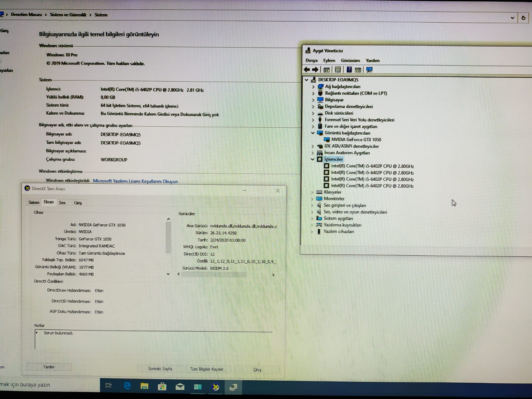
Task: Select the Fare ve diğer işaret aygıtları icon
Action: [x=320, y=126]
